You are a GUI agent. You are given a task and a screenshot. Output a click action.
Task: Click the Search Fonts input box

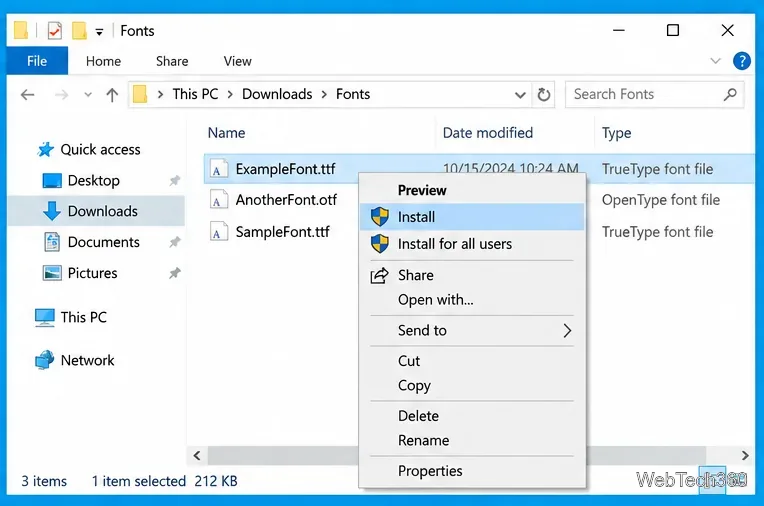[x=654, y=94]
